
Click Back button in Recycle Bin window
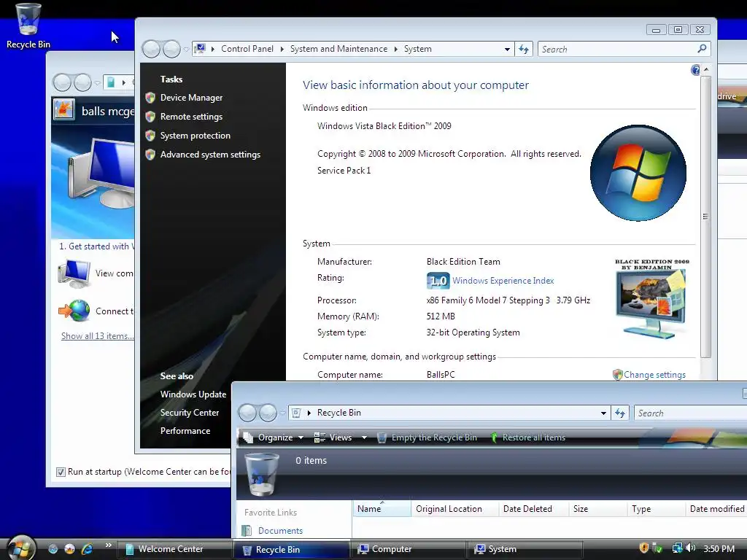tap(247, 413)
